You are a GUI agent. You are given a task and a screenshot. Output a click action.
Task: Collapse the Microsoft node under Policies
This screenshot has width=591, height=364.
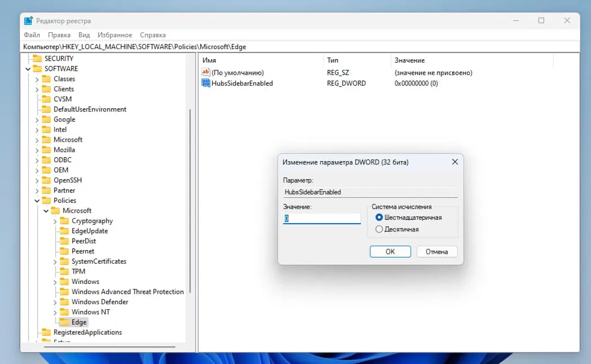(46, 211)
